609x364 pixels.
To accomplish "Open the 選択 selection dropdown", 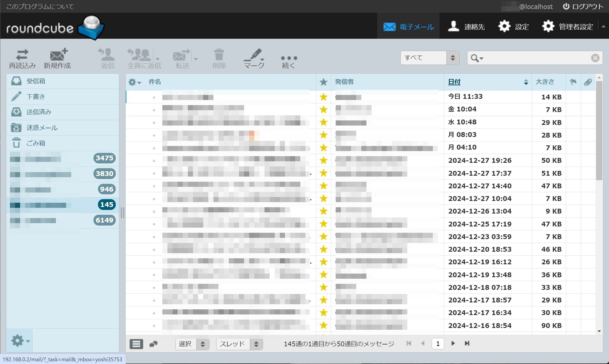I will (x=192, y=344).
